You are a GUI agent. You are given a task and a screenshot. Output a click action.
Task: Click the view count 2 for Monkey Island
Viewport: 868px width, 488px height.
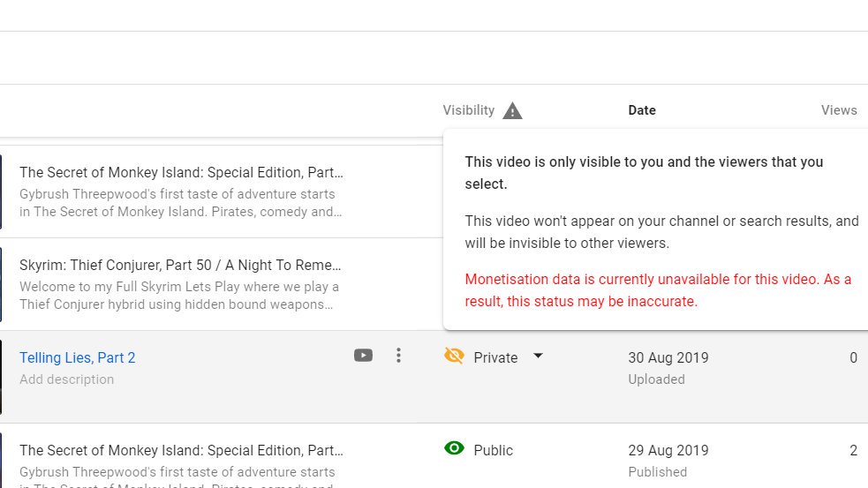(x=853, y=450)
